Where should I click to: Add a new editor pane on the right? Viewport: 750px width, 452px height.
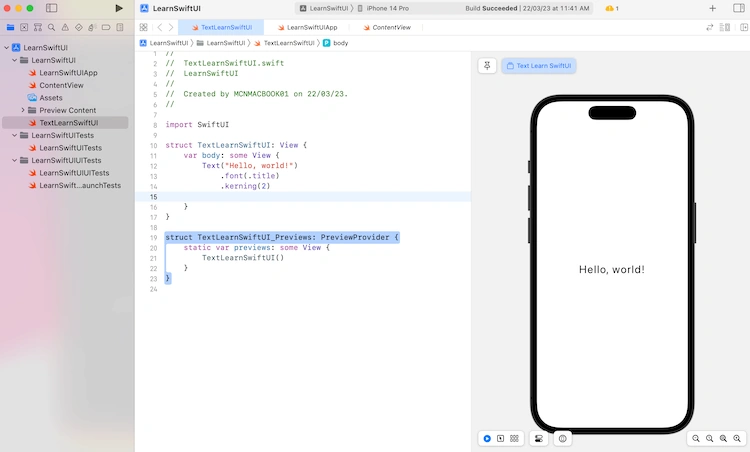pos(744,27)
